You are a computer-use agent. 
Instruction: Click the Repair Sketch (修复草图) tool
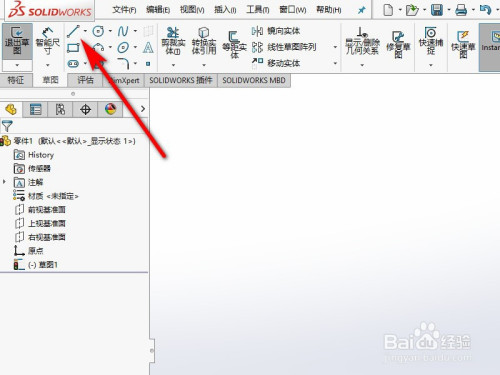coord(398,44)
